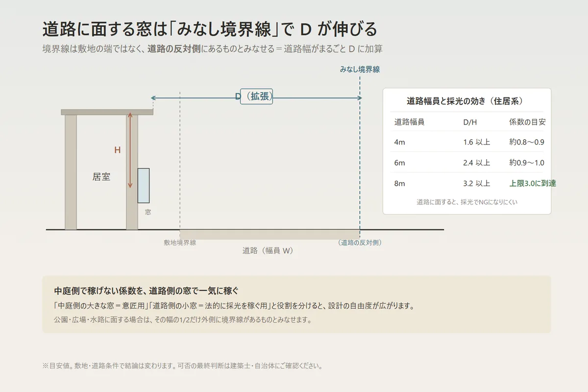Click the D（拡張）label box
Viewport: 588px width, 392px height.
pos(256,97)
